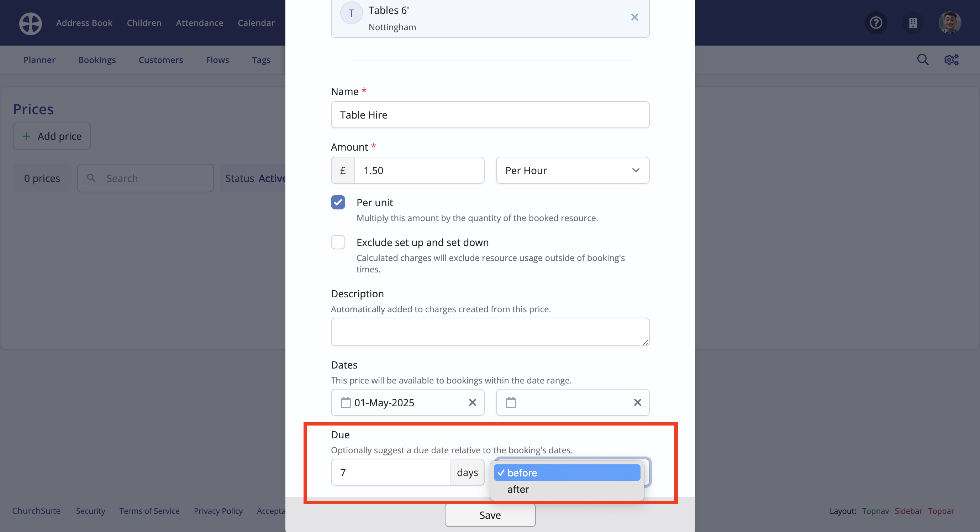Toggle the Per unit checkbox
This screenshot has width=980, height=532.
(x=338, y=202)
